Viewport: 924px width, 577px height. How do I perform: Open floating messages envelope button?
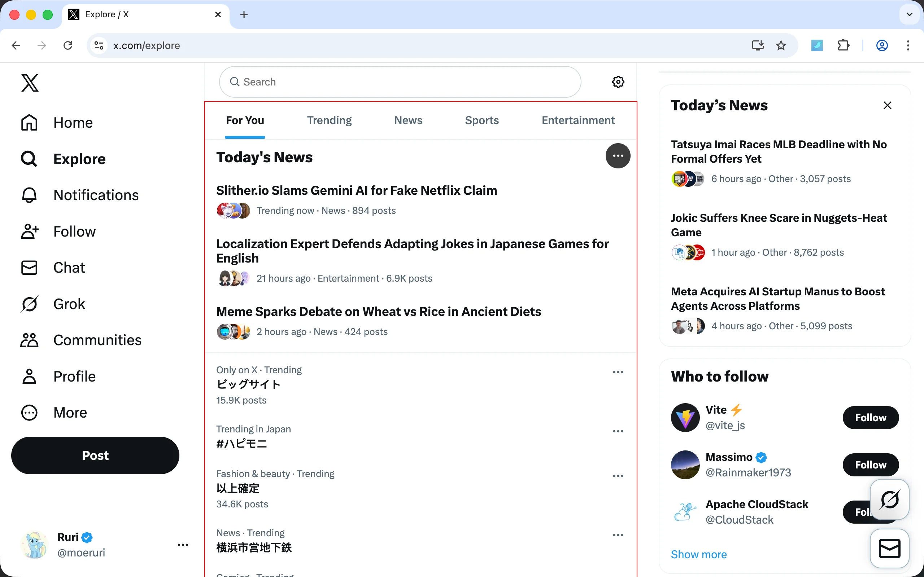(889, 549)
